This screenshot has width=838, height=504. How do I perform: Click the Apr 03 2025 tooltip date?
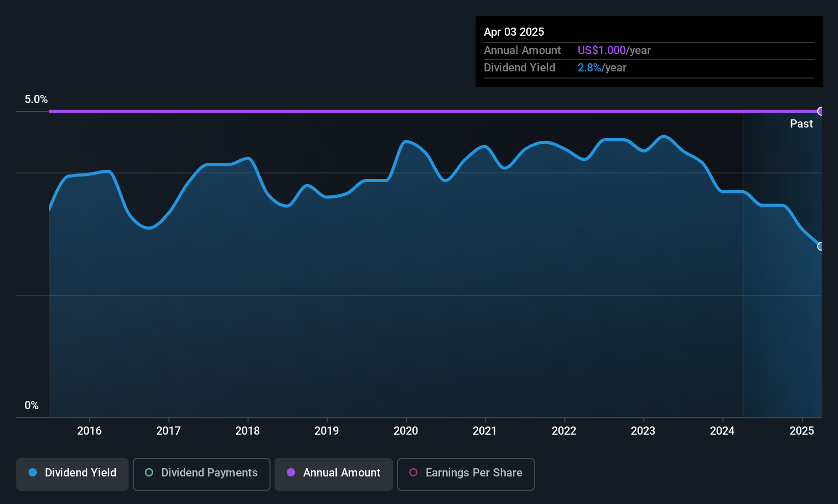pyautogui.click(x=514, y=32)
